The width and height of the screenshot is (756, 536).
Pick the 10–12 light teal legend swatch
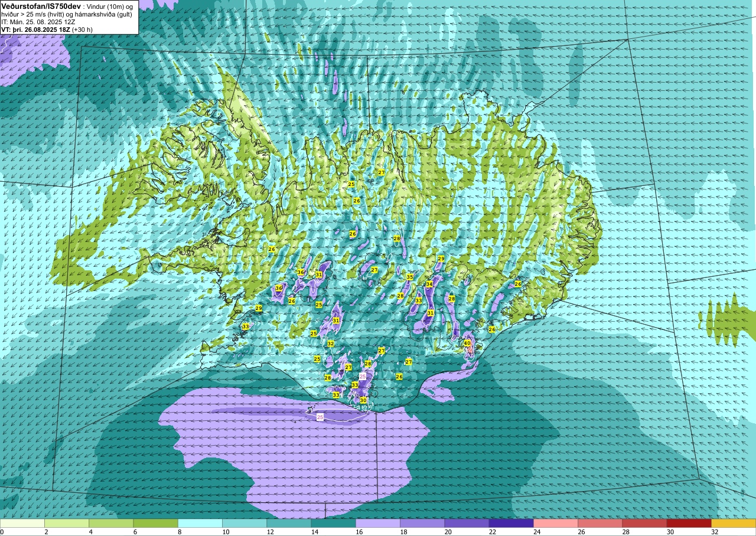click(x=245, y=523)
